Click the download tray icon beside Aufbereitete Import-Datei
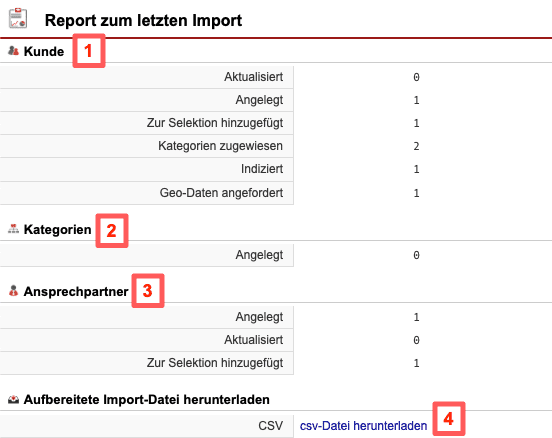Image resolution: width=552 pixels, height=438 pixels. 13,399
